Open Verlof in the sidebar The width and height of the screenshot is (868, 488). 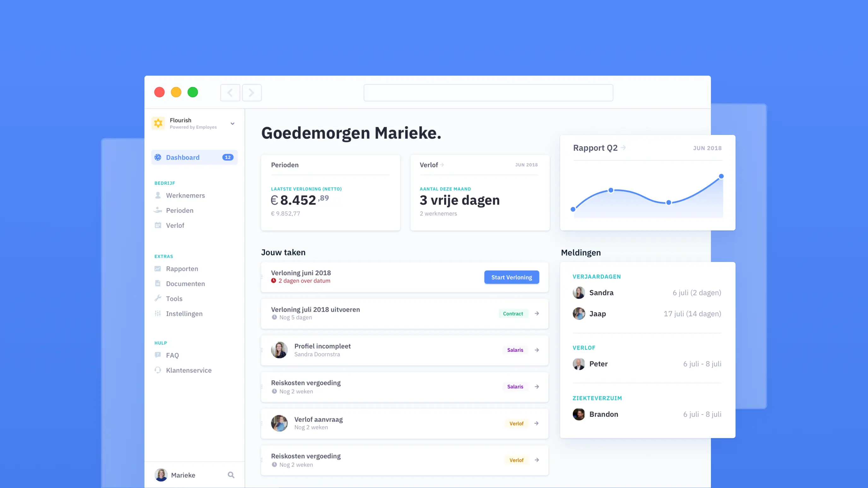pos(175,225)
